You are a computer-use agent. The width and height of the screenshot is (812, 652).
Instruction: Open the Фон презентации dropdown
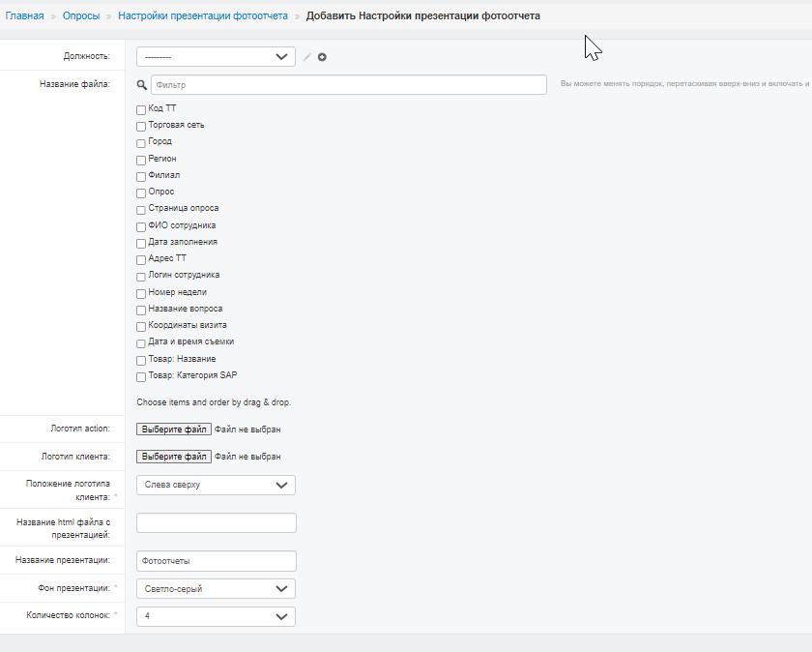[216, 589]
